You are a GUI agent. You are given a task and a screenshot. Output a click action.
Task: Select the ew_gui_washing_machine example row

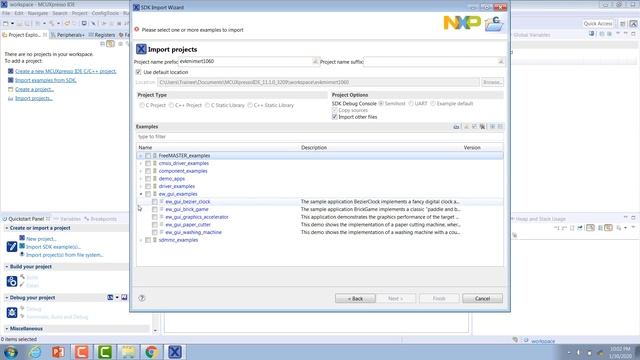pyautogui.click(x=320, y=232)
